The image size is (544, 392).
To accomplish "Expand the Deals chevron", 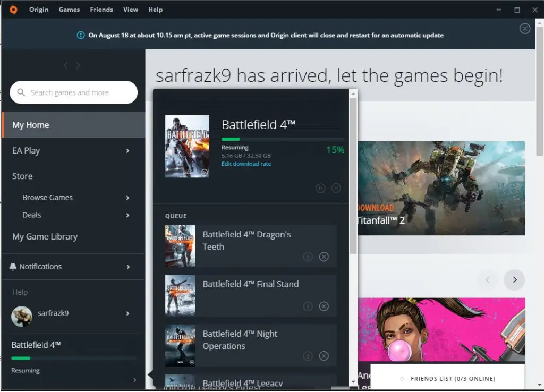I will tap(127, 215).
